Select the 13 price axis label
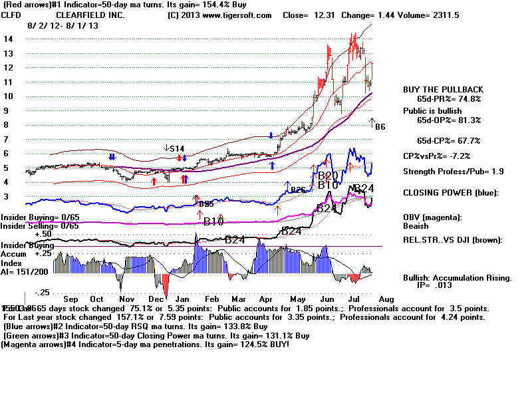 [8, 54]
